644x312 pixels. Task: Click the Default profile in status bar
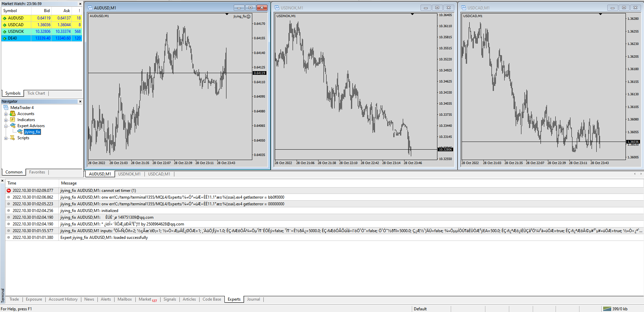420,309
